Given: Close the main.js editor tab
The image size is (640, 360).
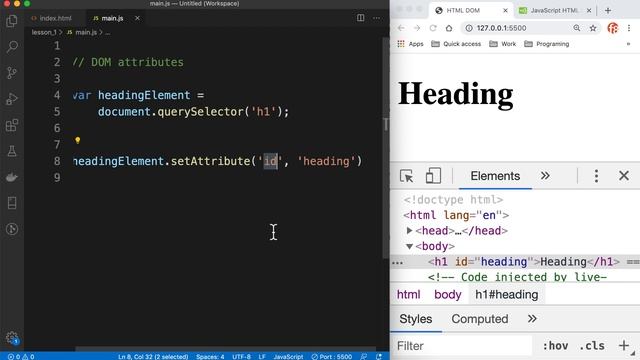Looking at the screenshot, I should 137,18.
